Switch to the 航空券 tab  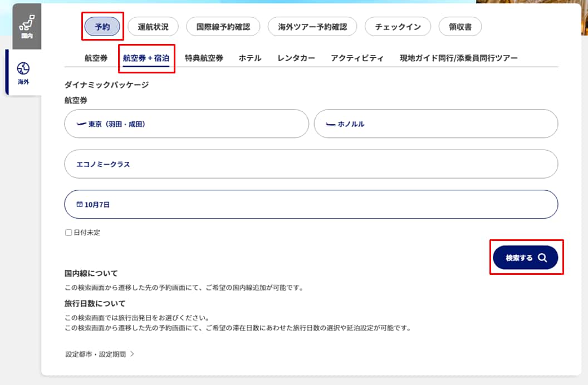coord(96,58)
